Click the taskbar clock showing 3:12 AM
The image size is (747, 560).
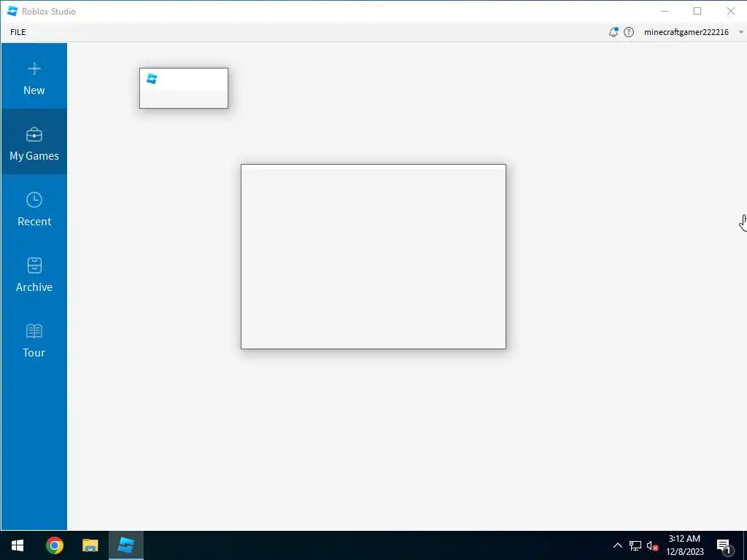pos(684,545)
